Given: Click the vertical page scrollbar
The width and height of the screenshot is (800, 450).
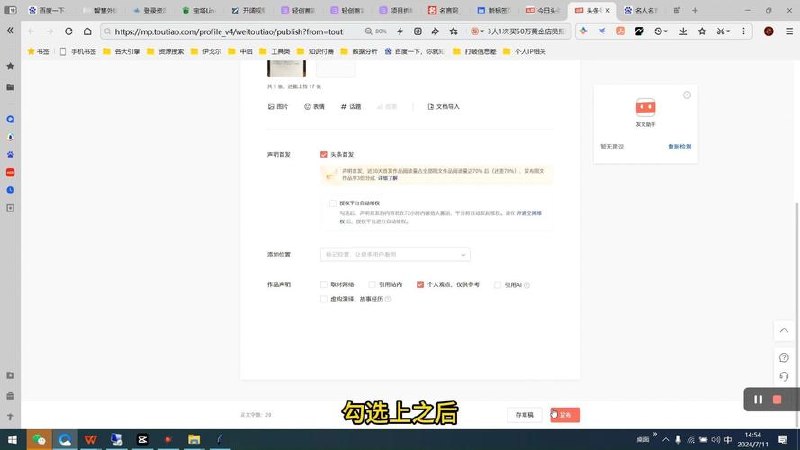Looking at the screenshot, I should (797, 314).
